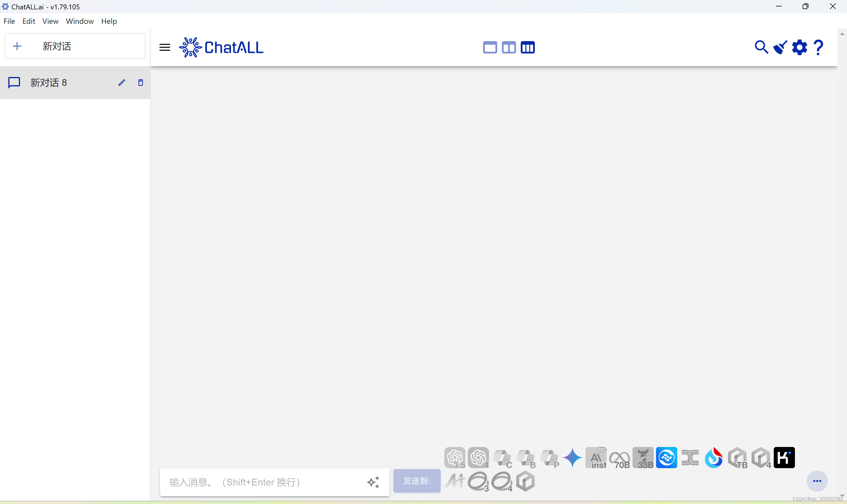Open ChatALL settings via the gear icon

point(799,48)
